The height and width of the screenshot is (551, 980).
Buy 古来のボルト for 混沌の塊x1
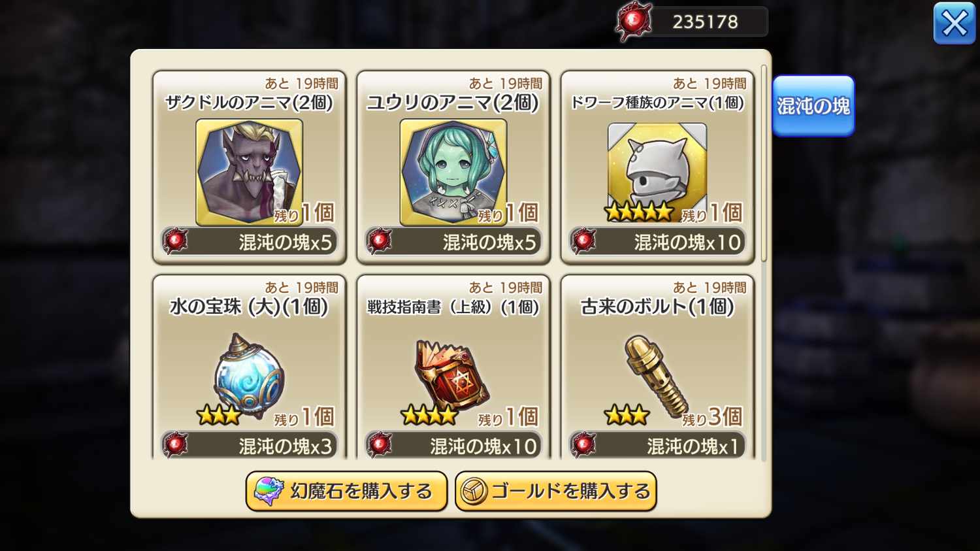tap(657, 445)
